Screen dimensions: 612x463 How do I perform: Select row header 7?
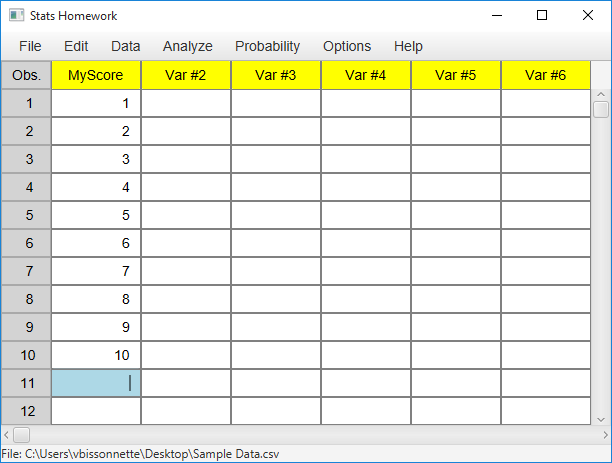tap(26, 271)
